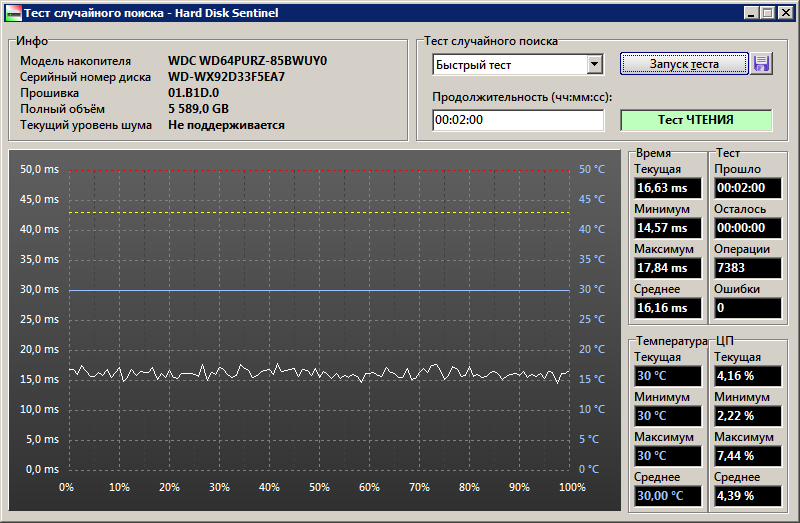
Task: Click the serial number WD-WX92D33F5EA7 text
Action: coord(227,77)
